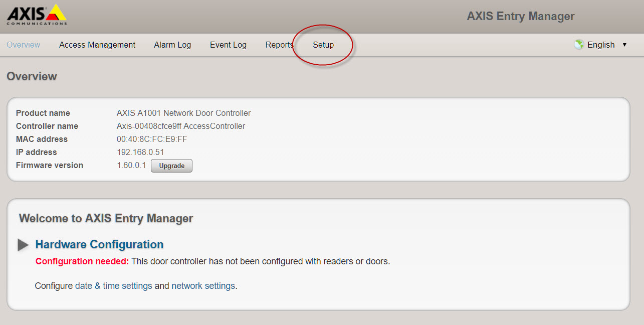The width and height of the screenshot is (644, 325).
Task: Click the Welcome to AXIS Entry Manager heading
Action: point(106,219)
